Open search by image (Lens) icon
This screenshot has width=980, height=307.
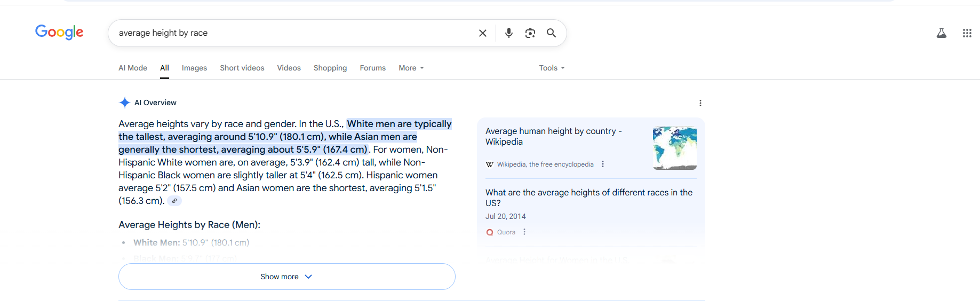coord(530,33)
